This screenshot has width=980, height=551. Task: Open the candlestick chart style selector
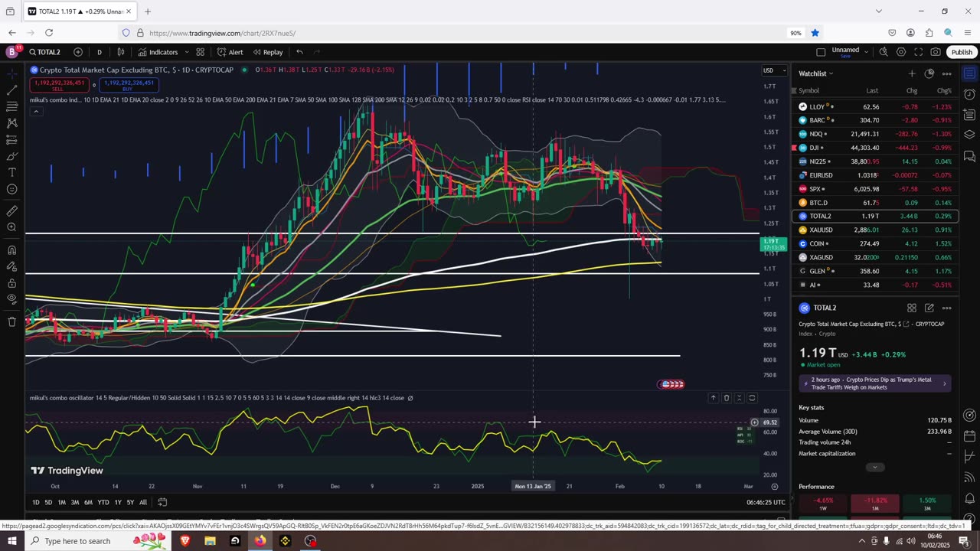pyautogui.click(x=121, y=52)
